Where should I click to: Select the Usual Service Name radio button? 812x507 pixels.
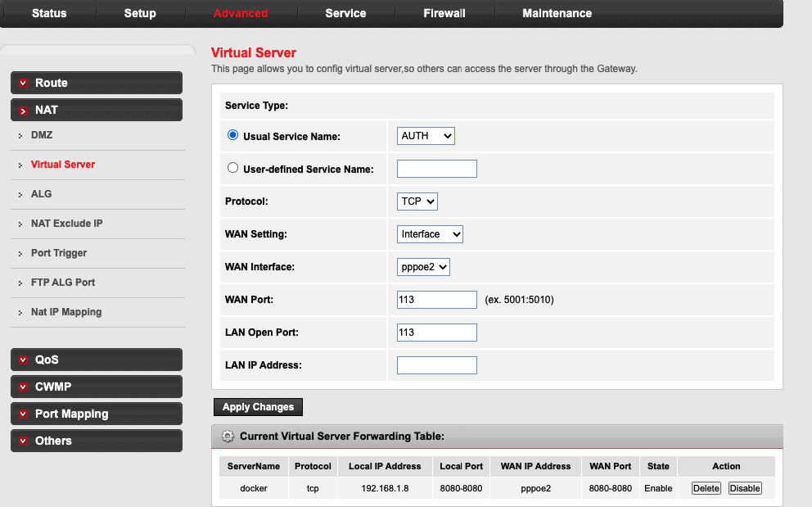coord(233,136)
